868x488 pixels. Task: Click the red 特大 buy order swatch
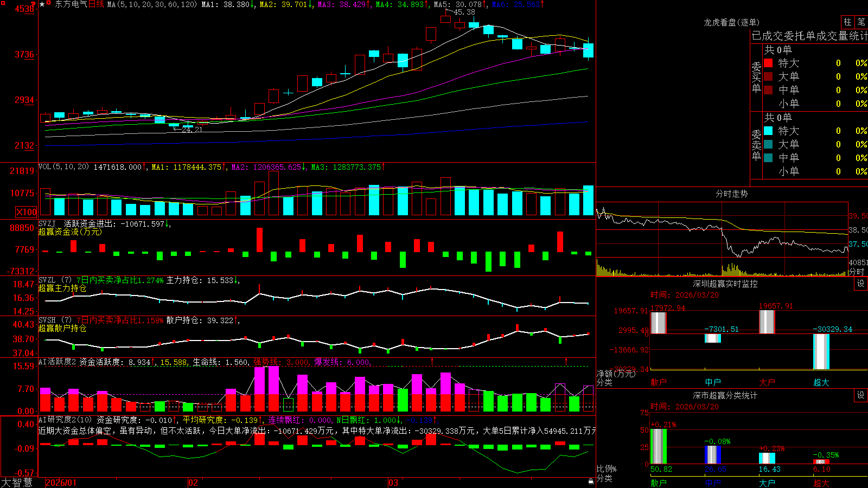coord(768,63)
